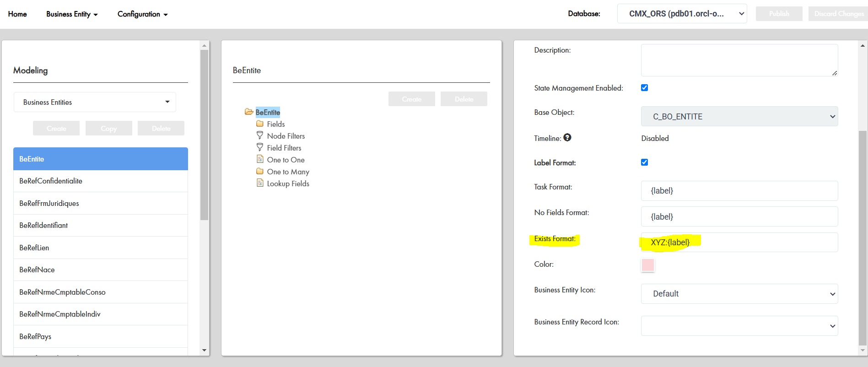Open Business Entity Record Icon dropdown
Viewport: 868px width, 367px height.
pyautogui.click(x=739, y=326)
